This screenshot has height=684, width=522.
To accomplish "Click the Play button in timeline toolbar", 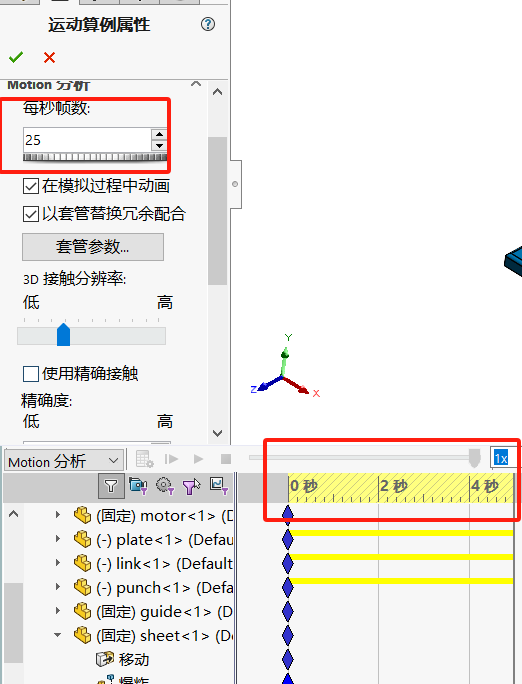I will click(198, 459).
